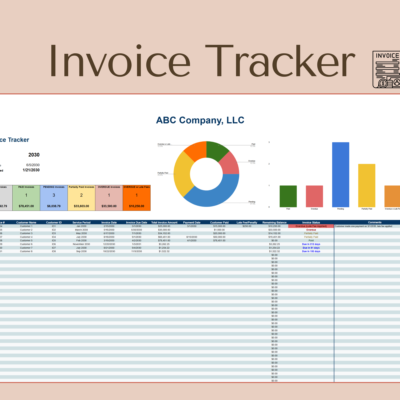400x400 pixels.
Task: Click the green Paid status cell
Action: [x=311, y=240]
